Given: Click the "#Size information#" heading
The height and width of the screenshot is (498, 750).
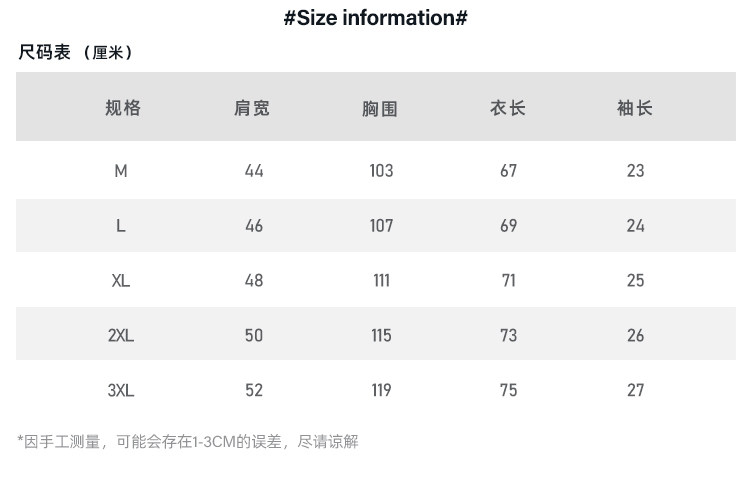Looking at the screenshot, I should click(375, 18).
